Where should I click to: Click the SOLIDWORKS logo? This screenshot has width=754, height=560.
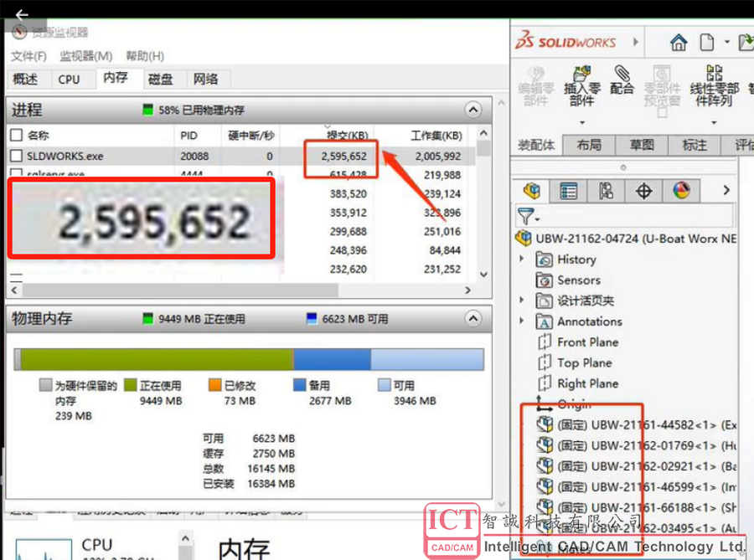click(565, 41)
